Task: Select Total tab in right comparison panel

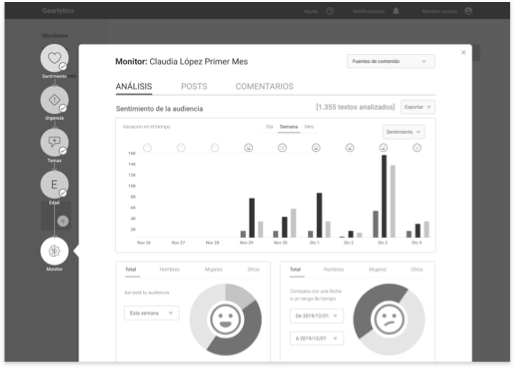Action: tap(295, 269)
